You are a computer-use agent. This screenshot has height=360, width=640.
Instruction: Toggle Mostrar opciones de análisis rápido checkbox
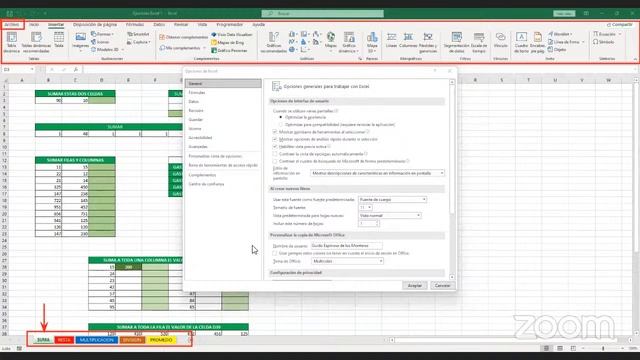(275, 139)
